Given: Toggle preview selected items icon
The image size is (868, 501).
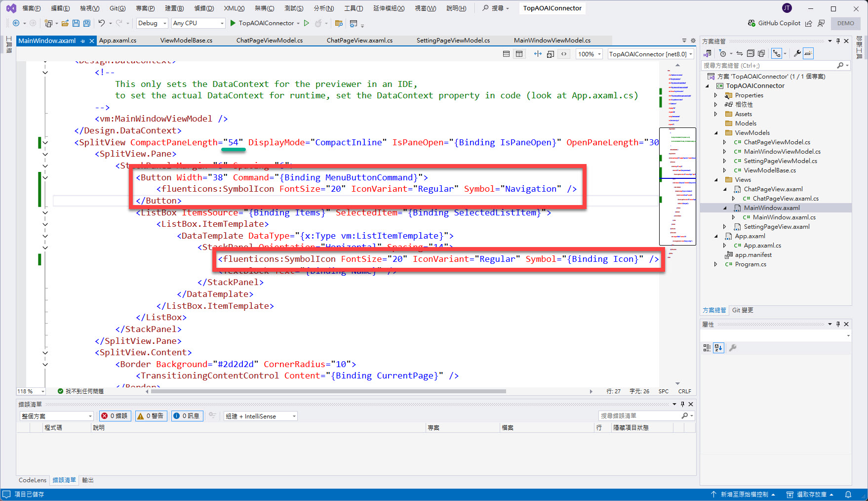Looking at the screenshot, I should click(808, 53).
